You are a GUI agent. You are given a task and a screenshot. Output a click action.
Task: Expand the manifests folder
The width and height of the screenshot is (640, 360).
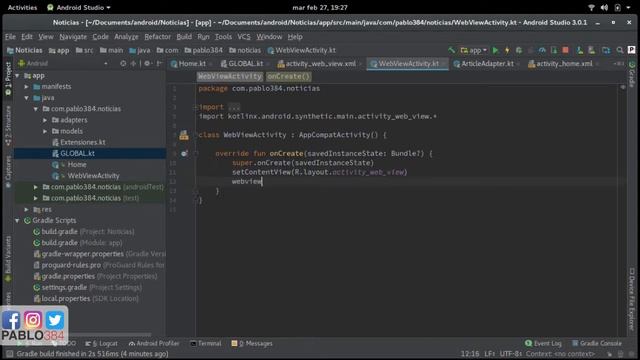(x=27, y=87)
